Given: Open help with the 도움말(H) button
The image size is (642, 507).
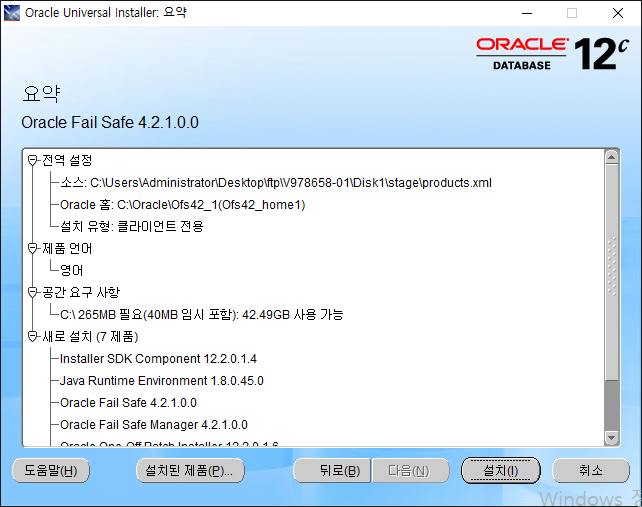Looking at the screenshot, I should (x=51, y=470).
